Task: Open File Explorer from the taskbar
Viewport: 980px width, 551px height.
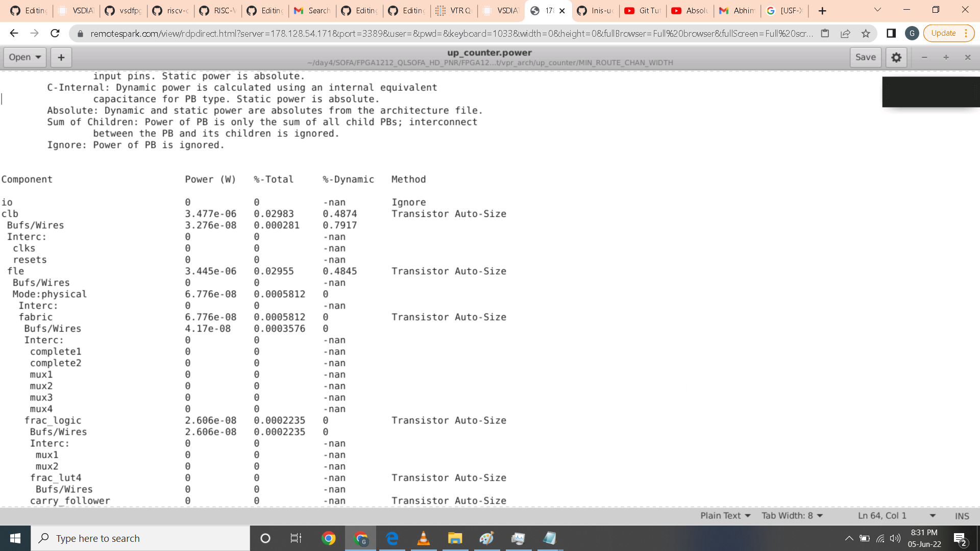Action: pyautogui.click(x=455, y=538)
